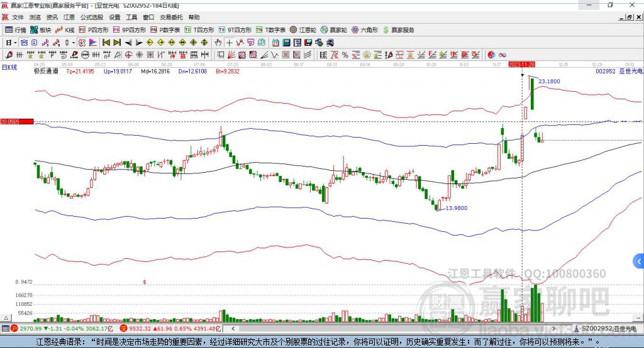Open the 浏览 menu

click(x=35, y=17)
